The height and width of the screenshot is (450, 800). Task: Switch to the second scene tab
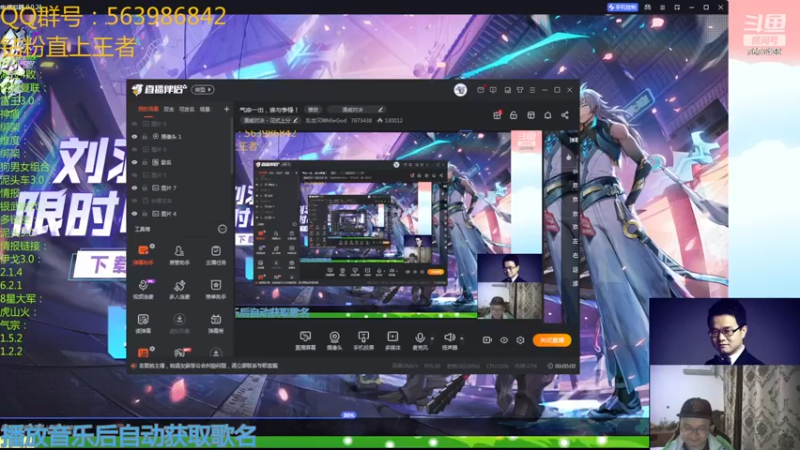[169, 109]
